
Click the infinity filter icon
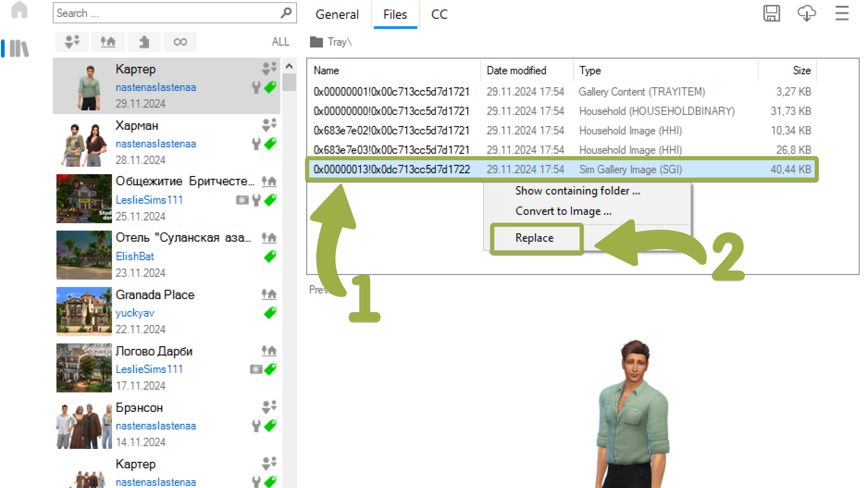[180, 42]
